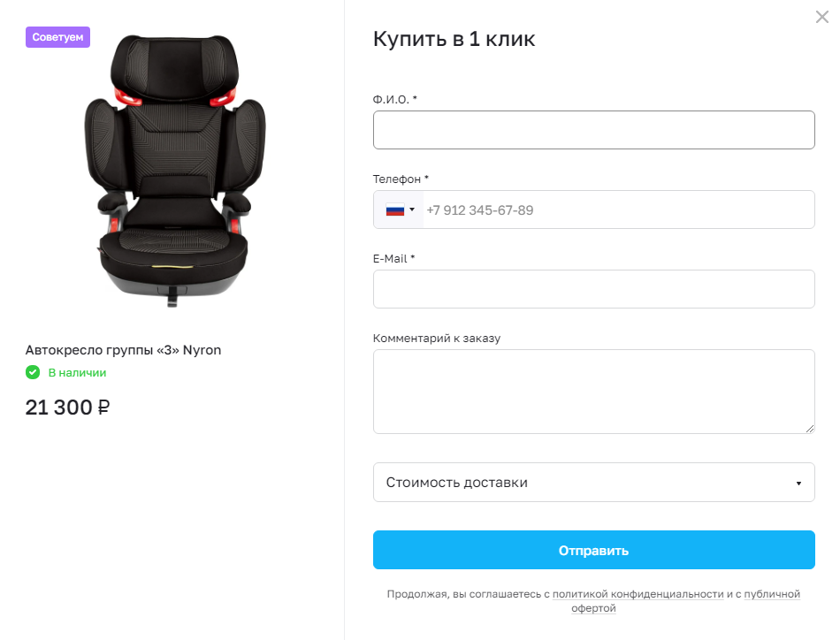The image size is (840, 640).
Task: Click the 21 300 ₽ price
Action: (x=67, y=408)
